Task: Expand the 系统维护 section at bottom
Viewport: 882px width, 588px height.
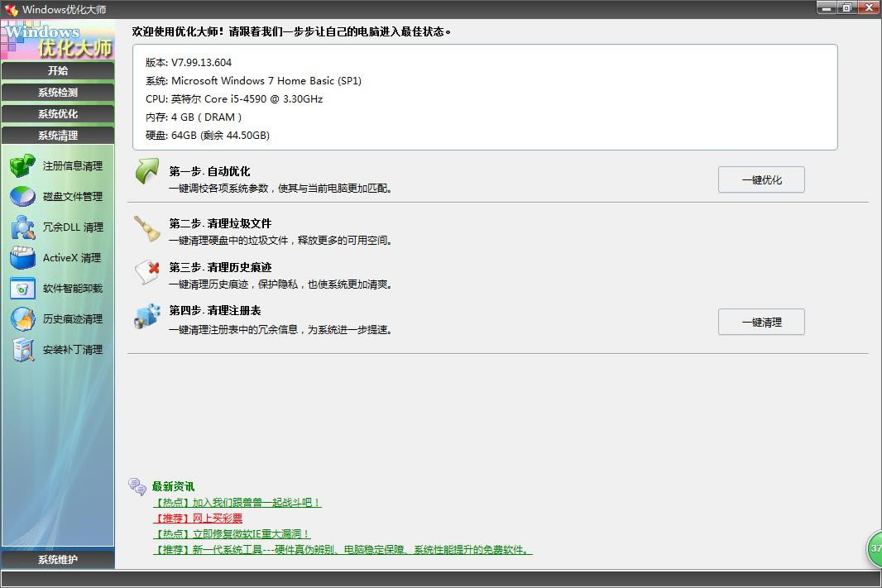Action: [58, 559]
